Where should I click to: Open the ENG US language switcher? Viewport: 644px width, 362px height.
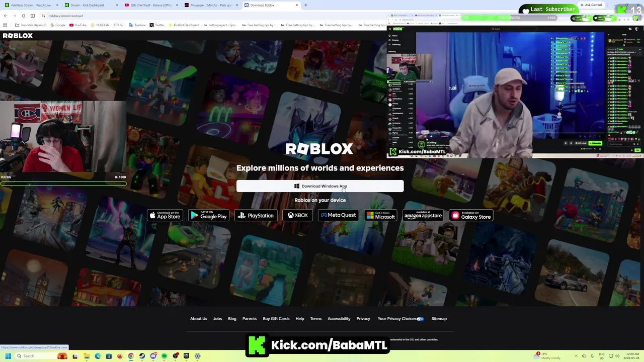[602, 356]
